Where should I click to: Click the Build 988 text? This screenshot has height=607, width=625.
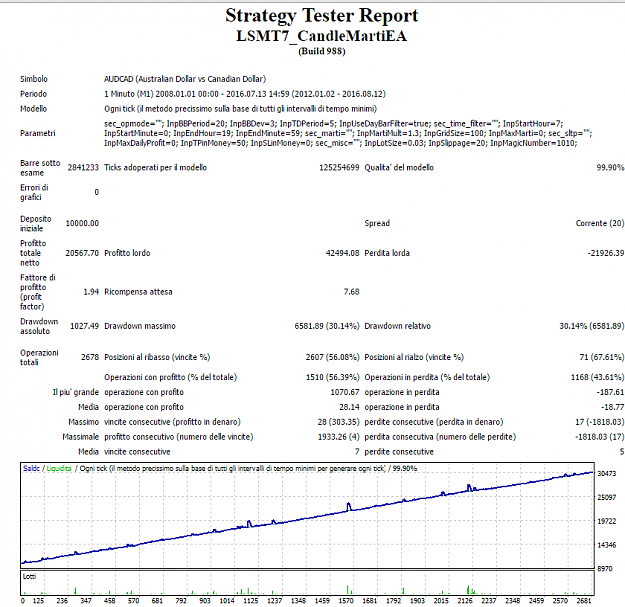pos(322,51)
